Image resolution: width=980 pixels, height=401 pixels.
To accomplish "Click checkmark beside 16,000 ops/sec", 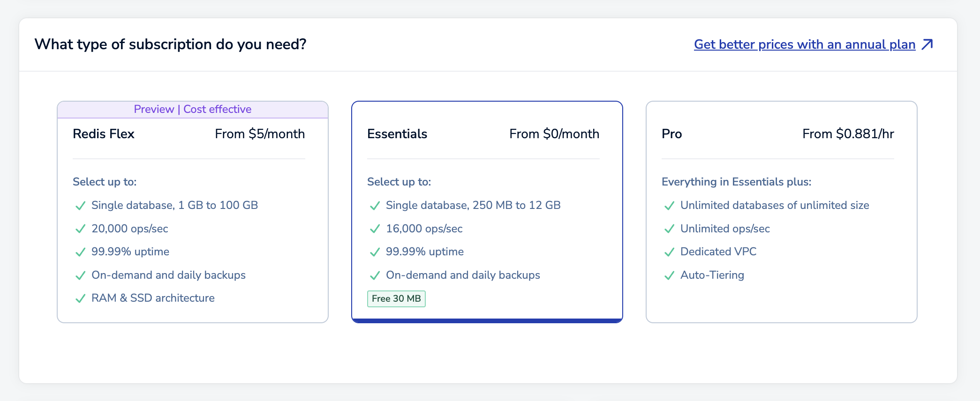I will 375,229.
